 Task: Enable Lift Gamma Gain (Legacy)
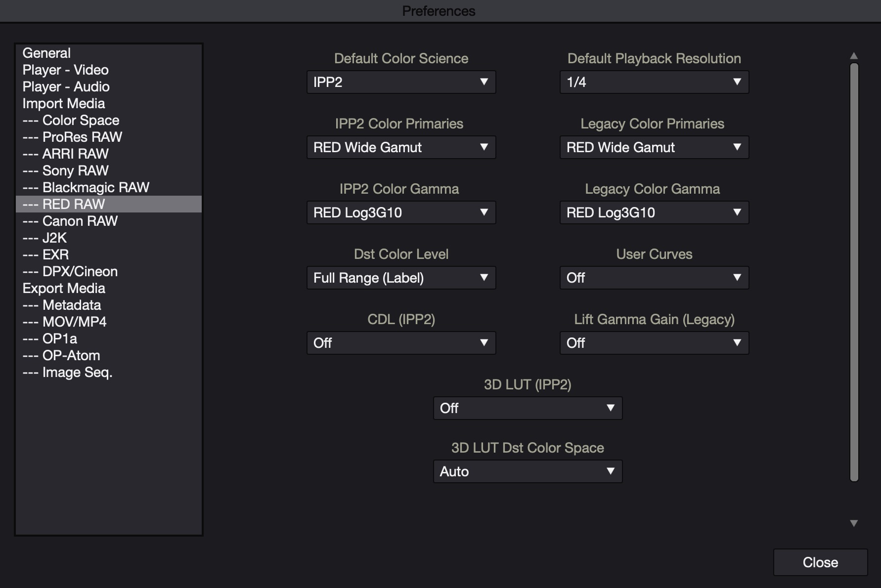point(654,342)
